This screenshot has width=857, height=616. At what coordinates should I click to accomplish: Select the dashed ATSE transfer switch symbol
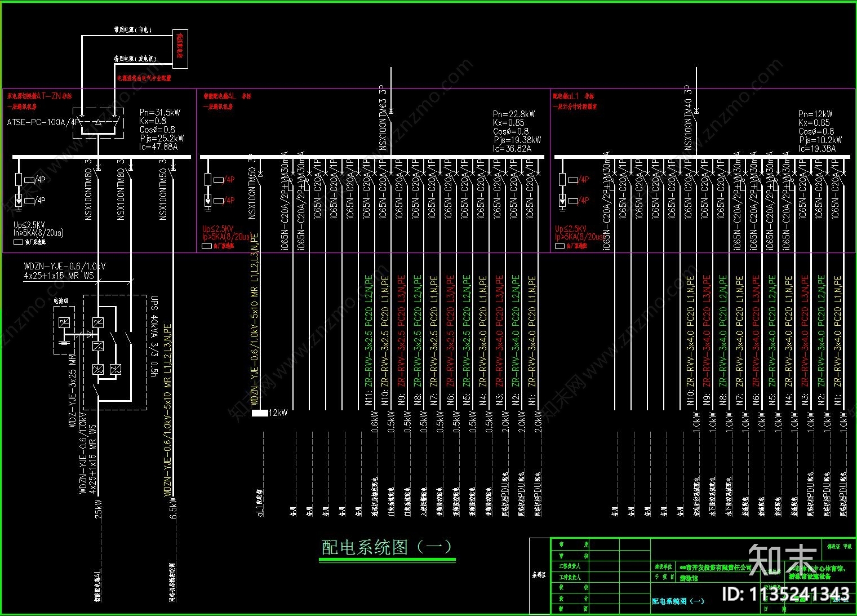tap(99, 122)
